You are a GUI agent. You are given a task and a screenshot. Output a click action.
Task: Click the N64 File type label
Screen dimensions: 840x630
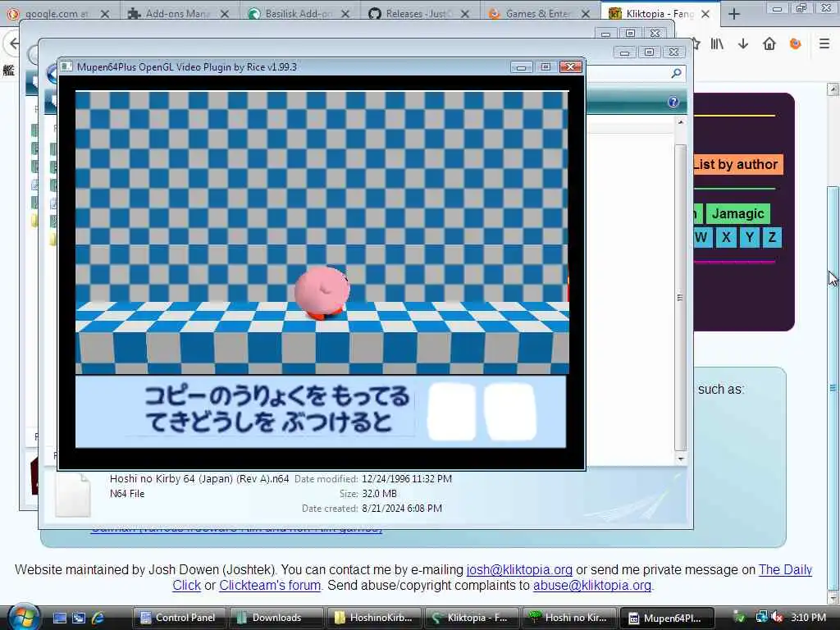(x=127, y=493)
